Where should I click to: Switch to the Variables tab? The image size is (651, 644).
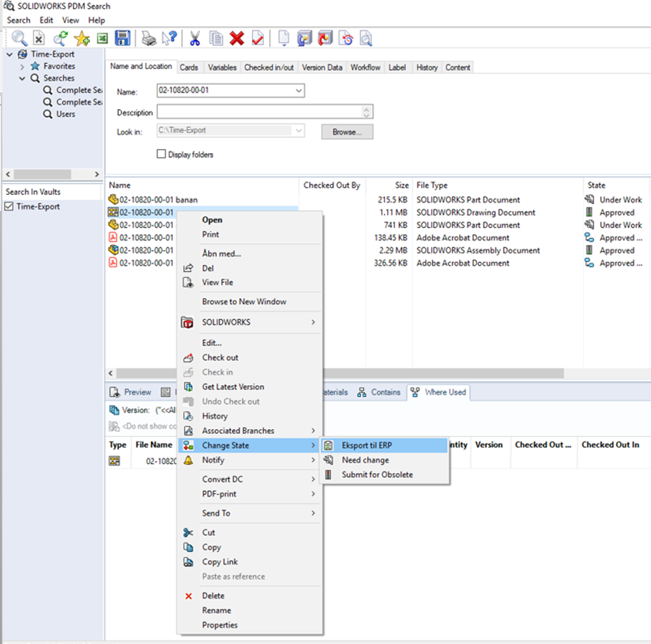point(222,67)
